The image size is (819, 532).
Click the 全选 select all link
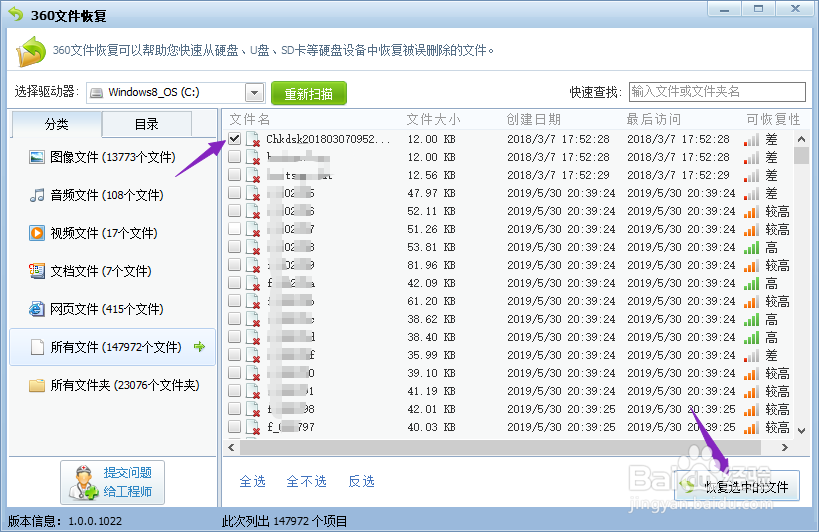coord(252,481)
